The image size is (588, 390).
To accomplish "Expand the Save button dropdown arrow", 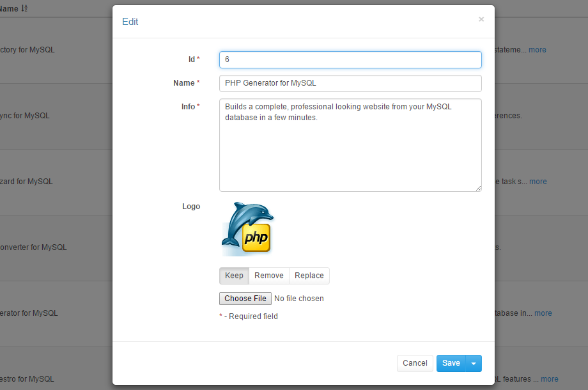I will point(474,363).
